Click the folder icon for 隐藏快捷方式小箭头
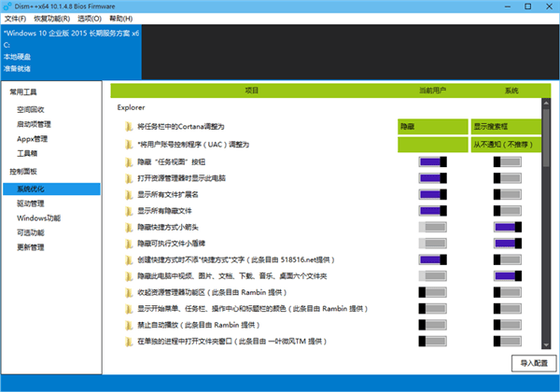560x392 pixels. click(x=129, y=227)
